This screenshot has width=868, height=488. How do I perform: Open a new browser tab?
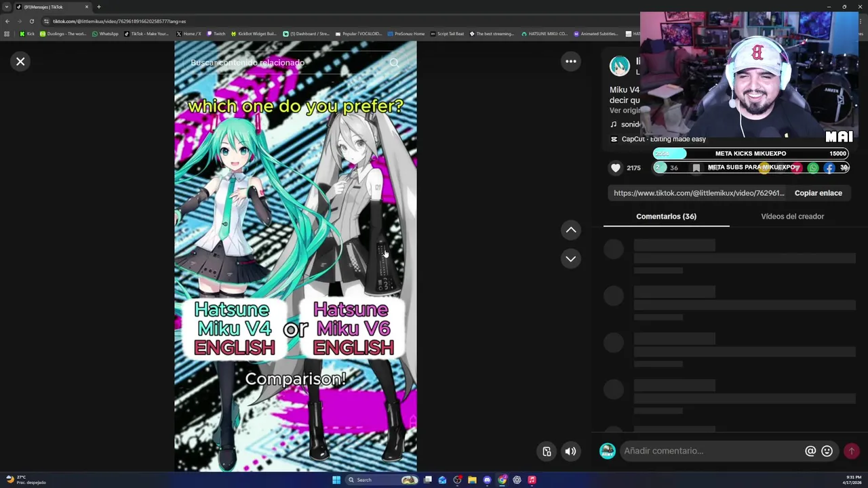[x=98, y=7]
